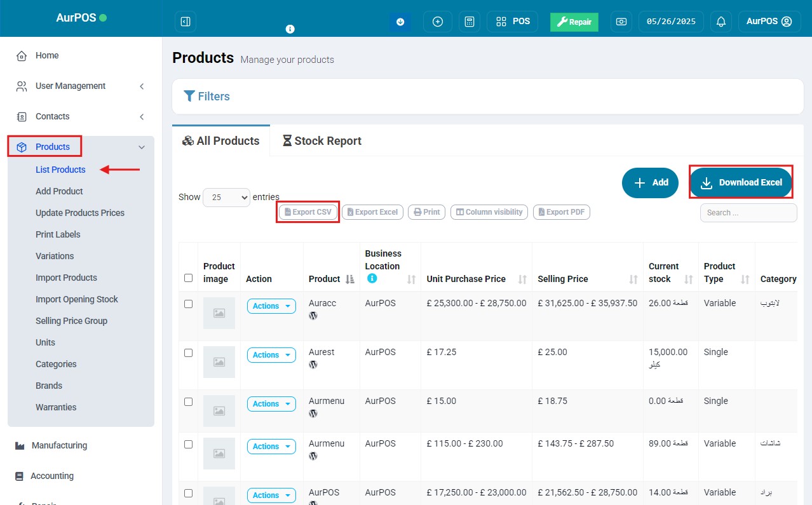Open Import Products link
Image resolution: width=812 pixels, height=505 pixels.
tap(66, 278)
